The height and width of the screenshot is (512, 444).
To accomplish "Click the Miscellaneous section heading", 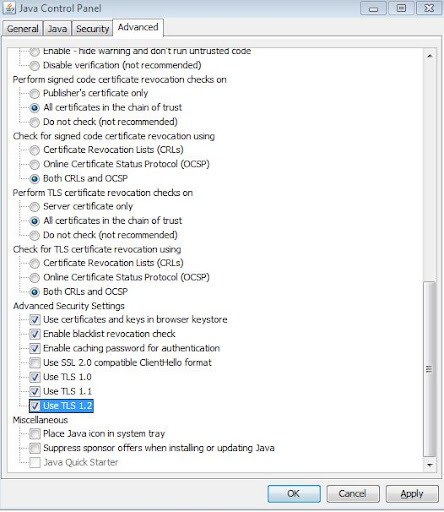I will point(40,420).
